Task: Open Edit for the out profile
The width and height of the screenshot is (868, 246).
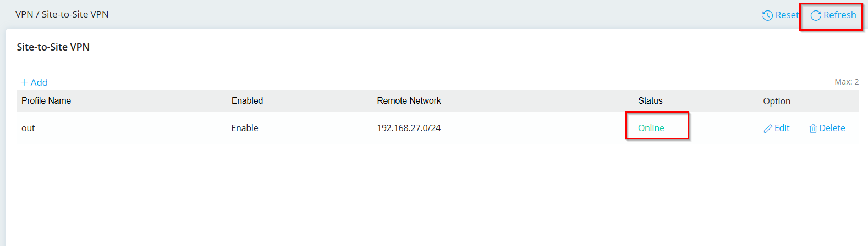Action: (782, 128)
